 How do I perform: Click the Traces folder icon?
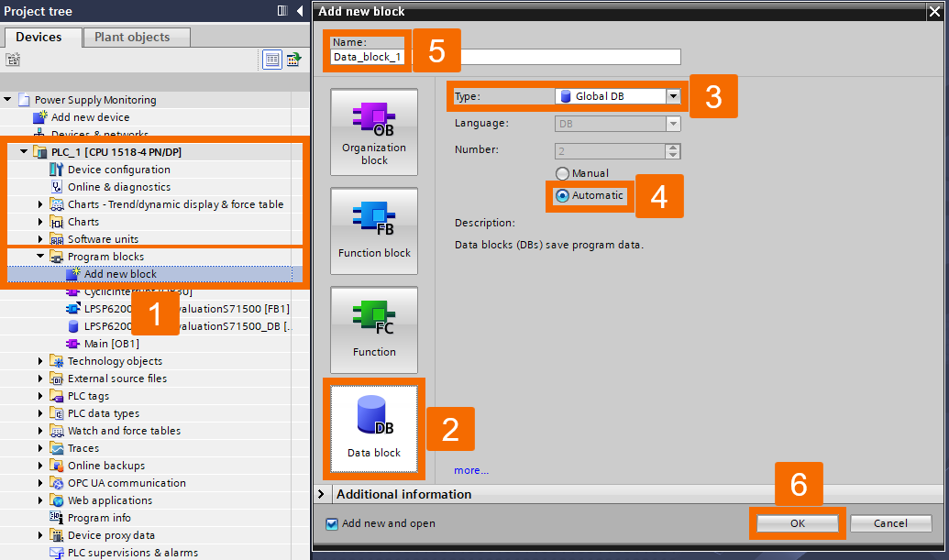(56, 448)
